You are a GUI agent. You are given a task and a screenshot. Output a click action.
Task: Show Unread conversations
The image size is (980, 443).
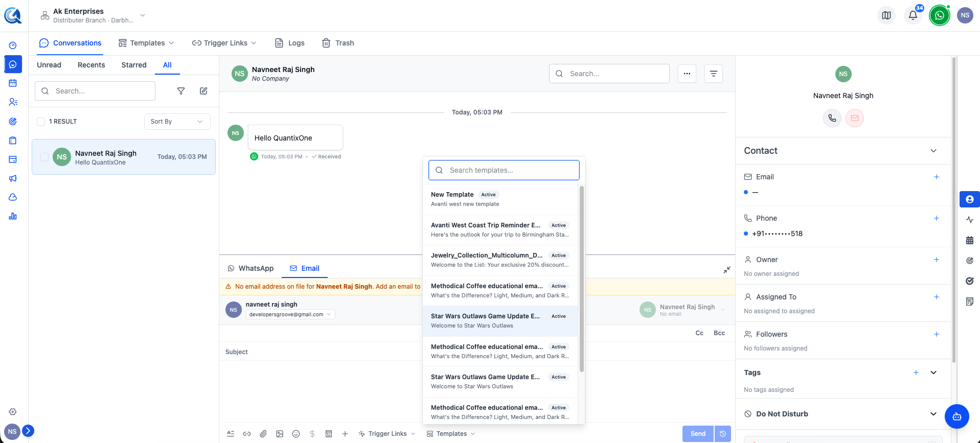click(x=49, y=65)
